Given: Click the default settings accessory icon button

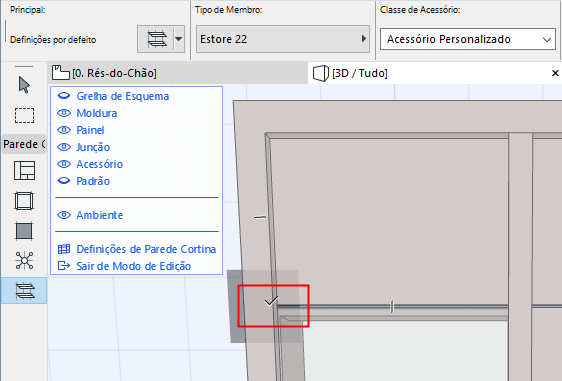Looking at the screenshot, I should click(156, 39).
